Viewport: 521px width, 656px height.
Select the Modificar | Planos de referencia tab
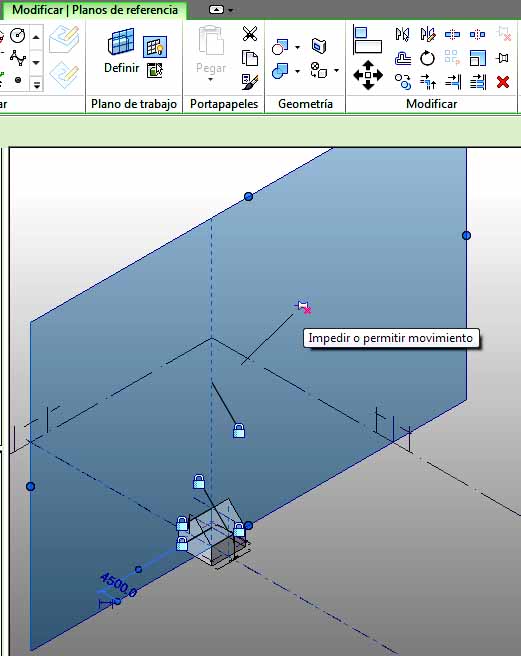[x=95, y=10]
